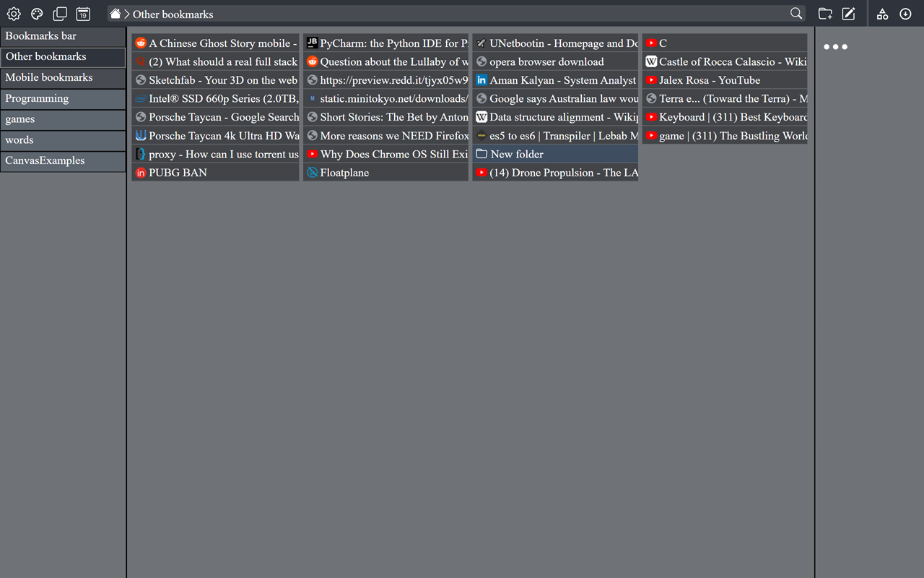This screenshot has width=924, height=578.
Task: Select the Bookmarks bar folder
Action: (x=63, y=36)
